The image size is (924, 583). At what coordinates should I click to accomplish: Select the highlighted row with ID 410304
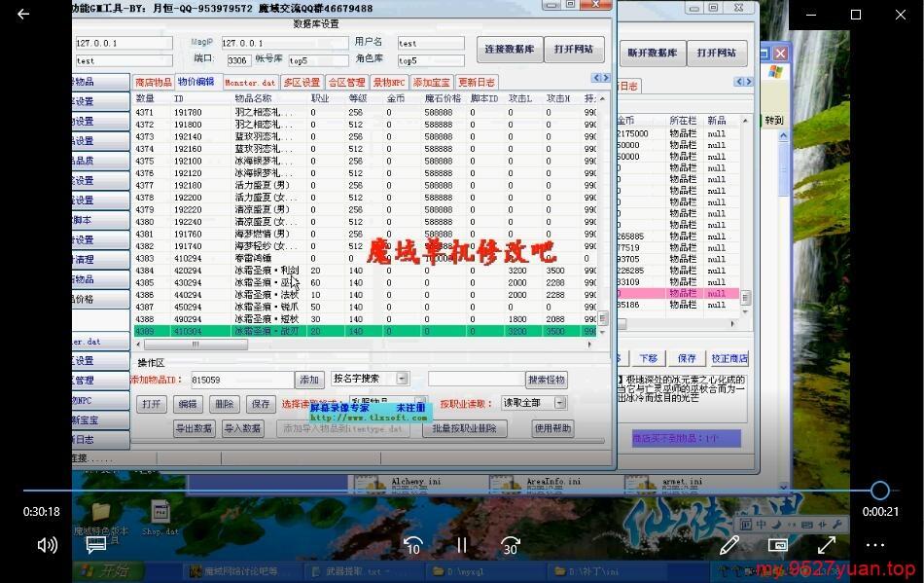(x=366, y=331)
